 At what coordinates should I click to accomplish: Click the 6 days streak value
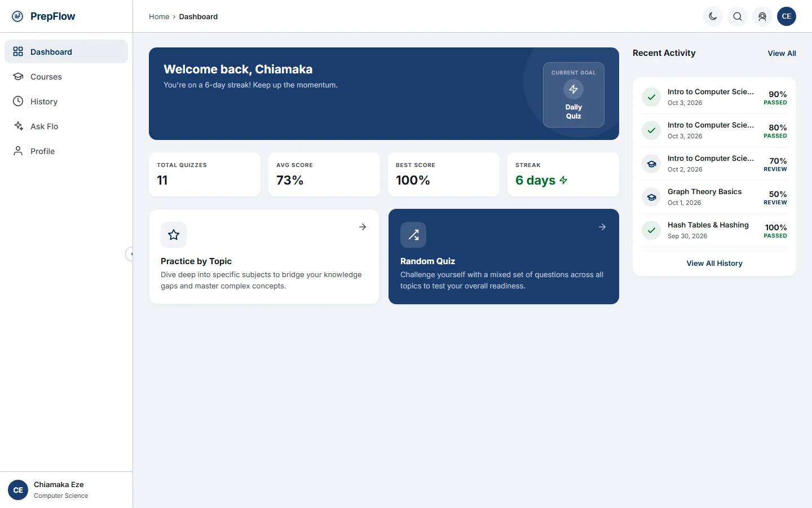535,180
